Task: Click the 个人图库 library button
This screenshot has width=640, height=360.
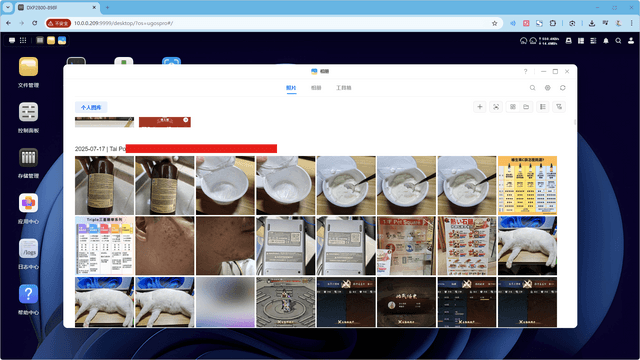Action: click(x=91, y=107)
